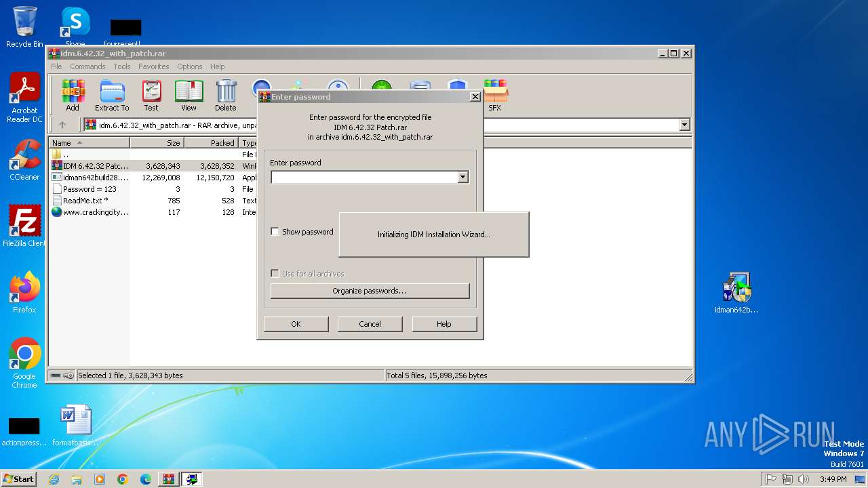Select the formatbasis Word document icon
Screen dimensions: 868x488
point(75,426)
